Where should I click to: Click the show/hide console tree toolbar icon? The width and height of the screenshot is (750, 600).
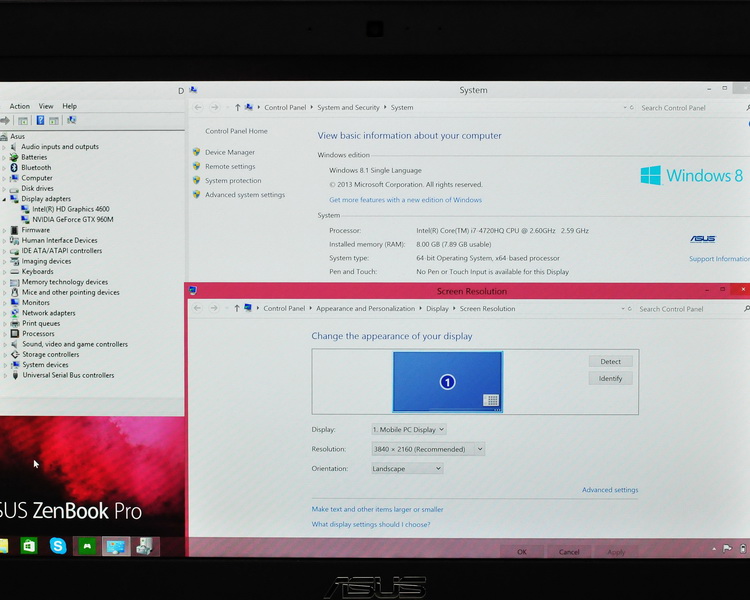(x=22, y=121)
